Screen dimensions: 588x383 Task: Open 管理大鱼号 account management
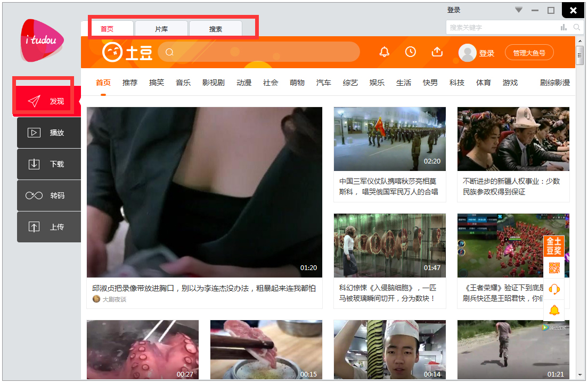(x=529, y=52)
